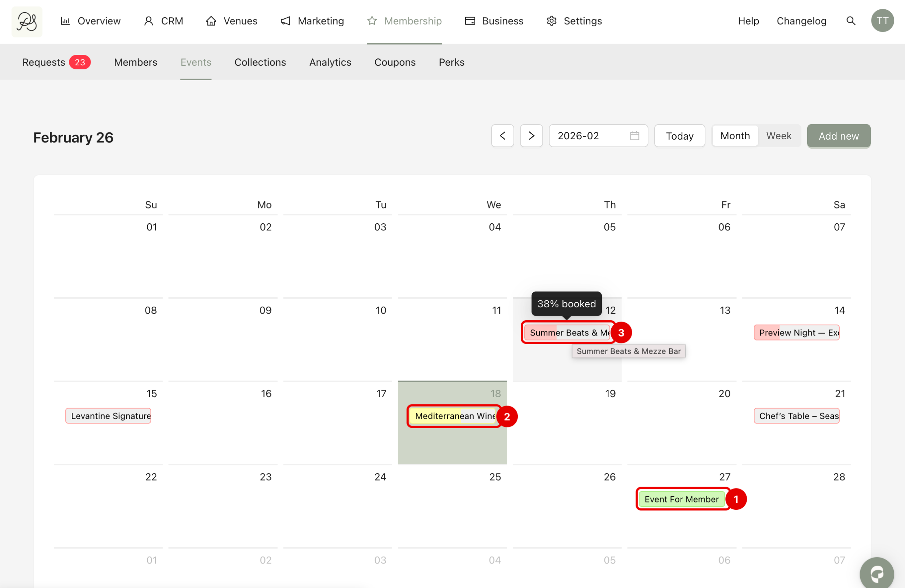Click the app logo icon
Image resolution: width=905 pixels, height=588 pixels.
tap(27, 22)
